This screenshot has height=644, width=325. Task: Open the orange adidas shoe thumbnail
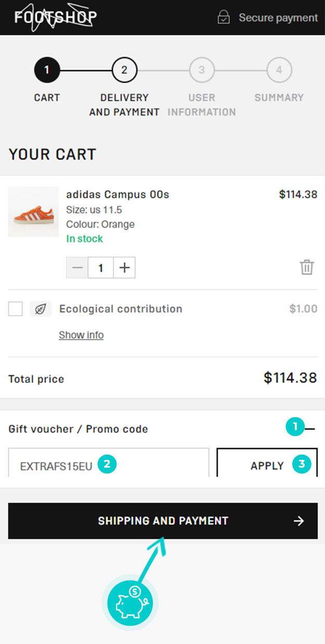click(x=34, y=212)
